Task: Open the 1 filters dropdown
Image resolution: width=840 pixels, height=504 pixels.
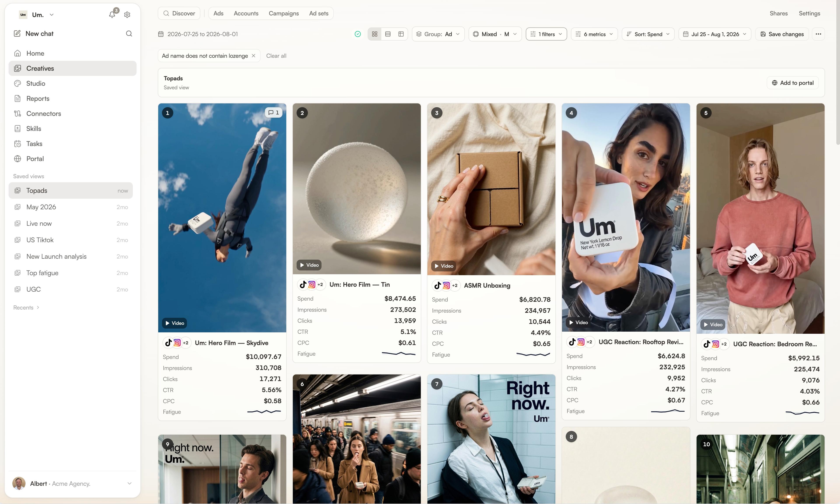Action: [546, 34]
